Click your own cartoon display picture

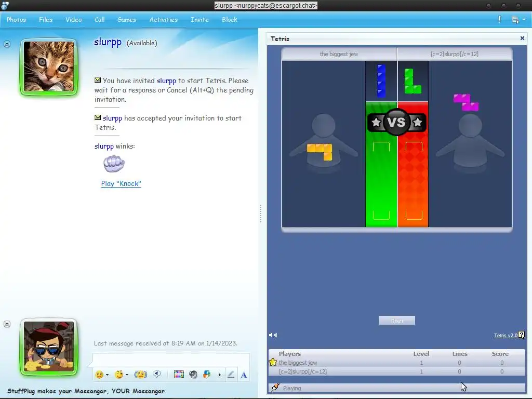(x=48, y=347)
